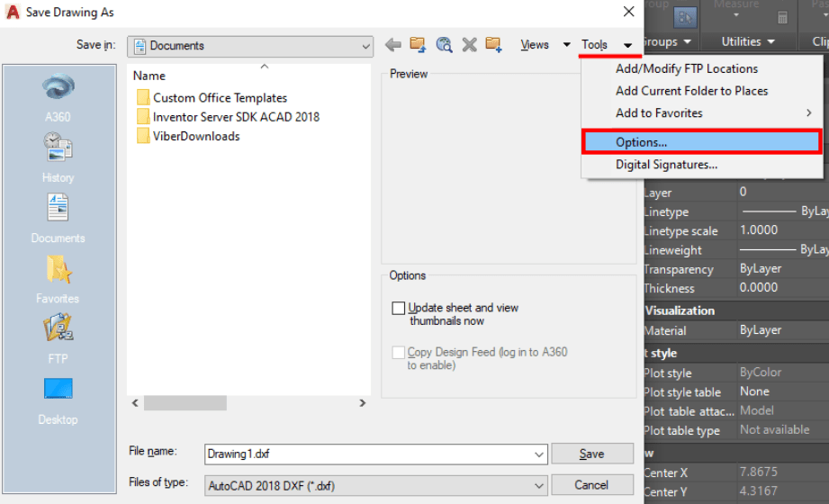829x504 pixels.
Task: Click the Center Y value 4.3167
Action: 758,490
